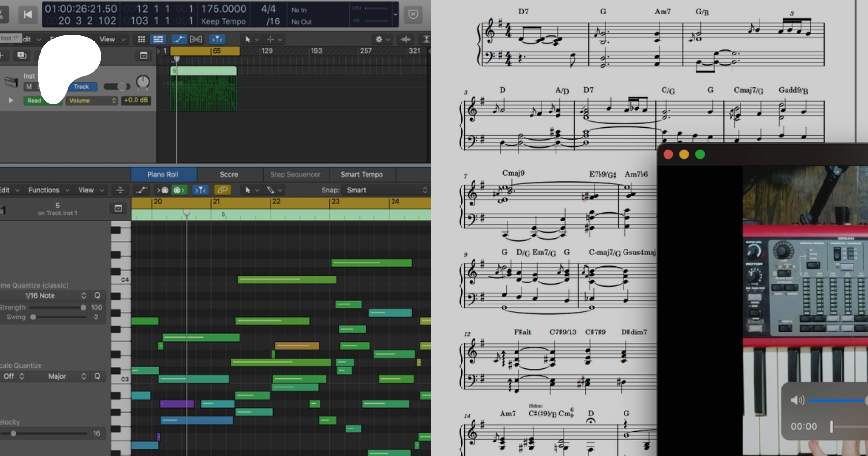Image resolution: width=868 pixels, height=456 pixels.
Task: Adjust the quantize Strength slider
Action: (83, 307)
